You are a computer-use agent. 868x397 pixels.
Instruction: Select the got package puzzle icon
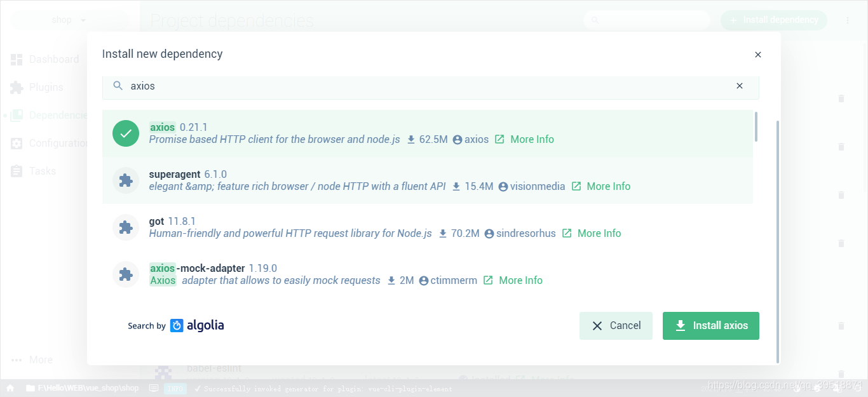tap(126, 227)
